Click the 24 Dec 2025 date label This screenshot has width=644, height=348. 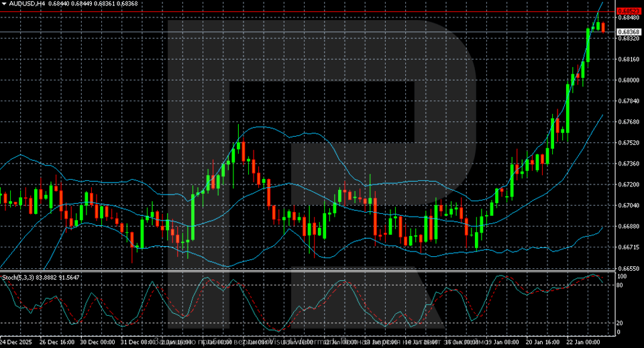(17, 341)
